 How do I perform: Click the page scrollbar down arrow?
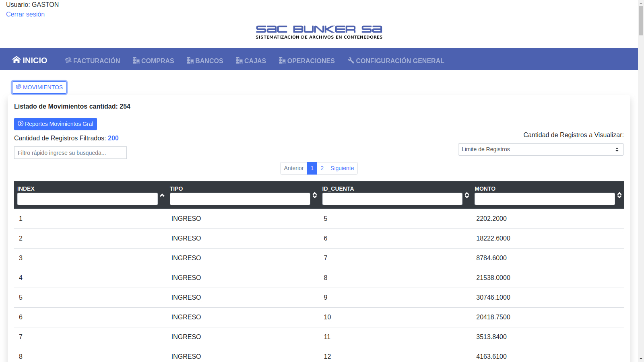click(641, 358)
